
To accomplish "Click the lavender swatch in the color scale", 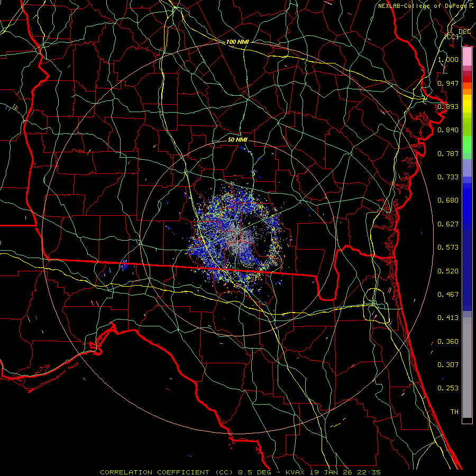I will tap(467, 168).
